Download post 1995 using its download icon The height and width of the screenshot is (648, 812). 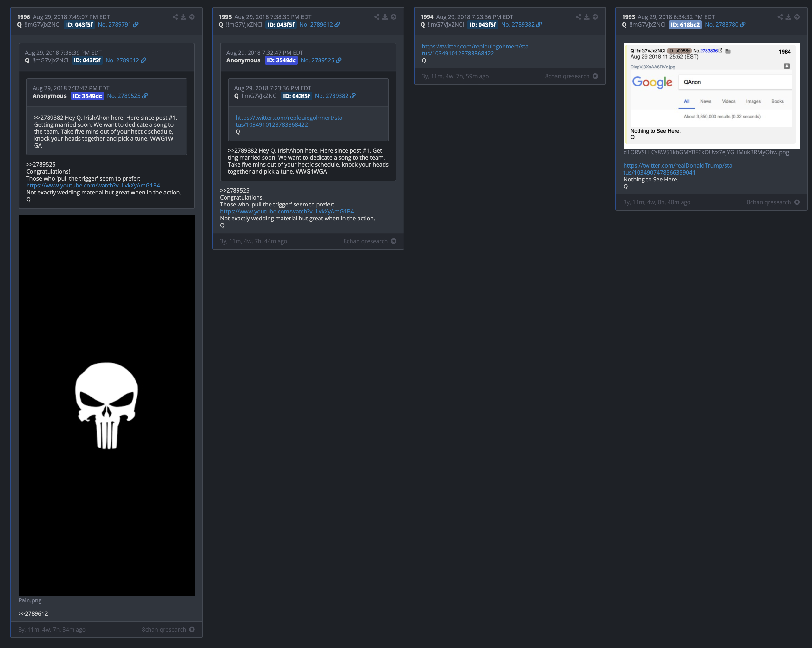385,17
